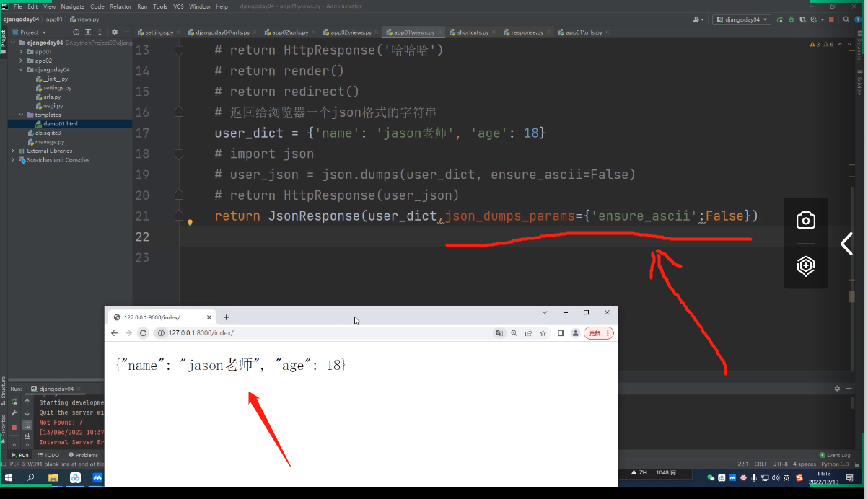The width and height of the screenshot is (868, 499).
Task: Click the floating hexagon plus icon
Action: pyautogui.click(x=805, y=265)
